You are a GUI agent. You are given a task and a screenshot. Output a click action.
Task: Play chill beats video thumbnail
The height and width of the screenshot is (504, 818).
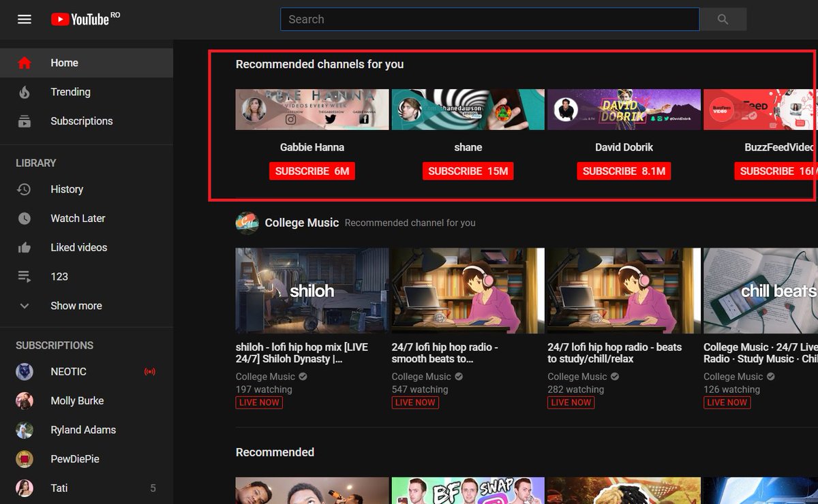pos(760,290)
